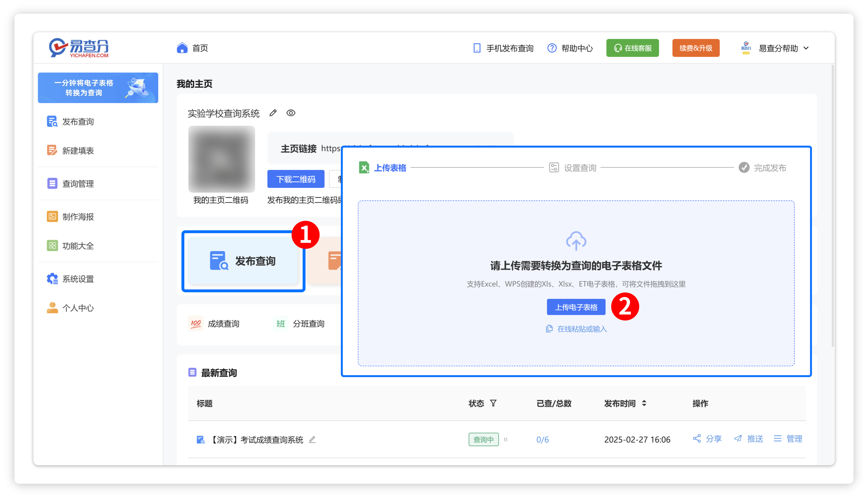
Task: Click the large 发布查询 card
Action: (243, 261)
